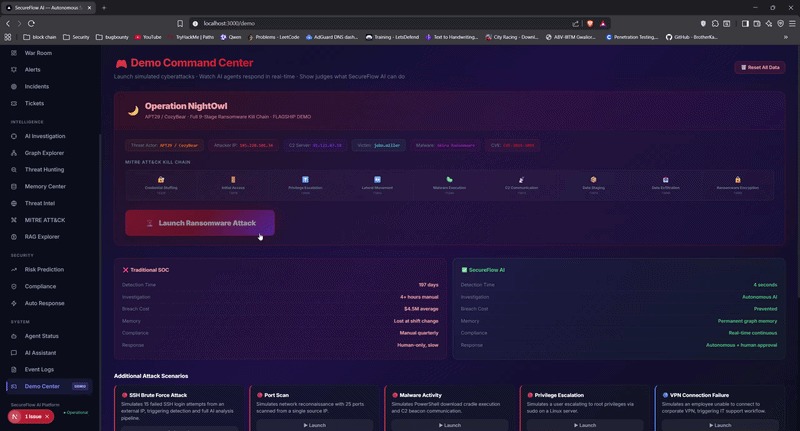The height and width of the screenshot is (431, 800).
Task: Click the Reset All Data button
Action: (760, 67)
